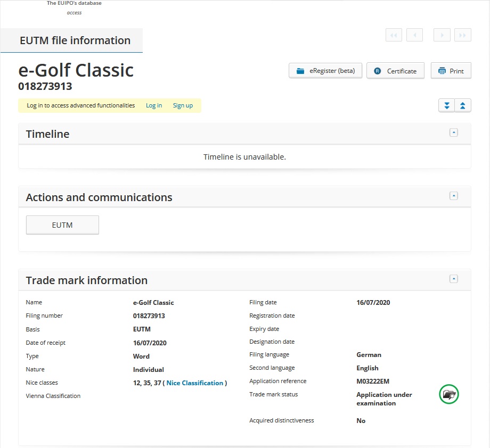Click the green trade mark status folder icon

coord(449,395)
